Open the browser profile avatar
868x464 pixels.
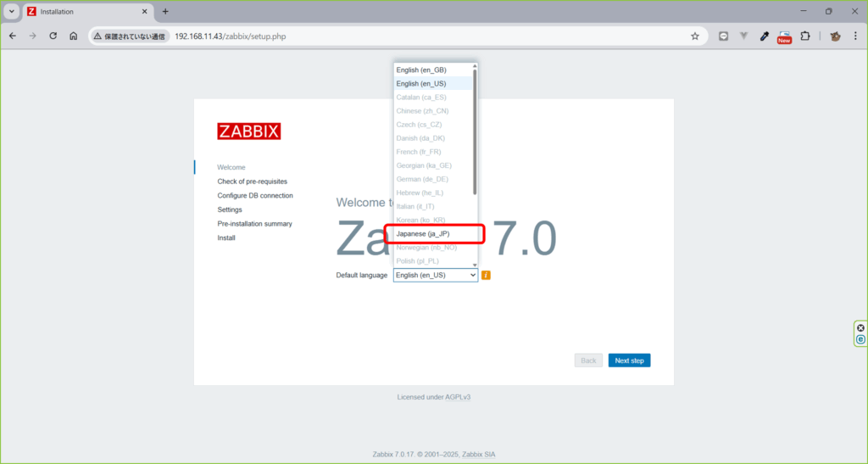click(835, 36)
